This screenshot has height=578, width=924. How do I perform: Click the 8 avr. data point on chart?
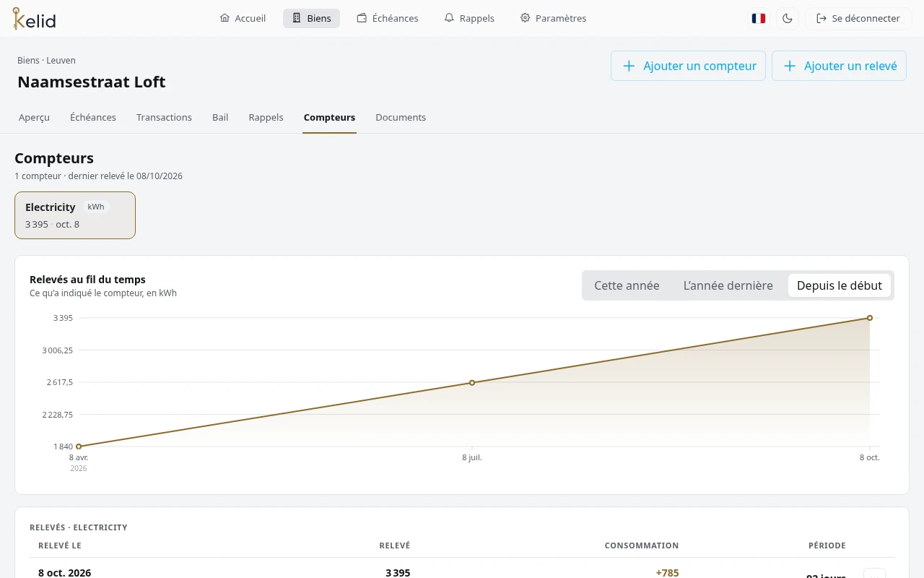[x=79, y=447]
